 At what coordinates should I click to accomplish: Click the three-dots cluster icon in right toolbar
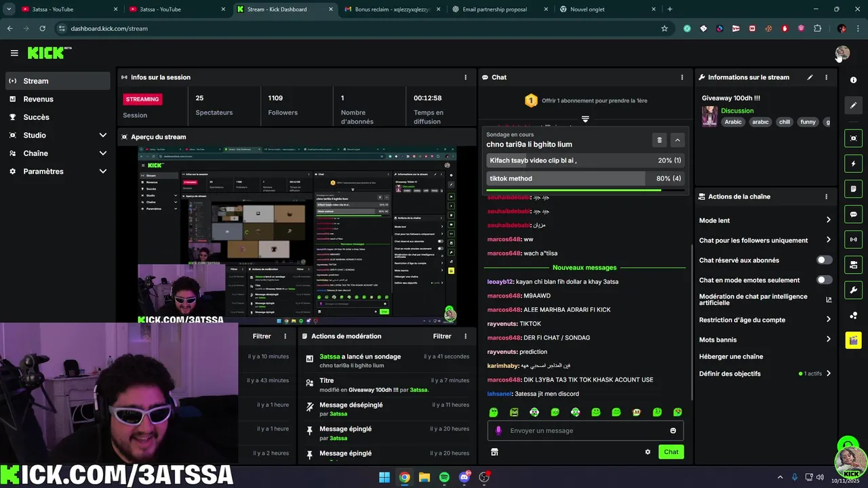pos(853,315)
